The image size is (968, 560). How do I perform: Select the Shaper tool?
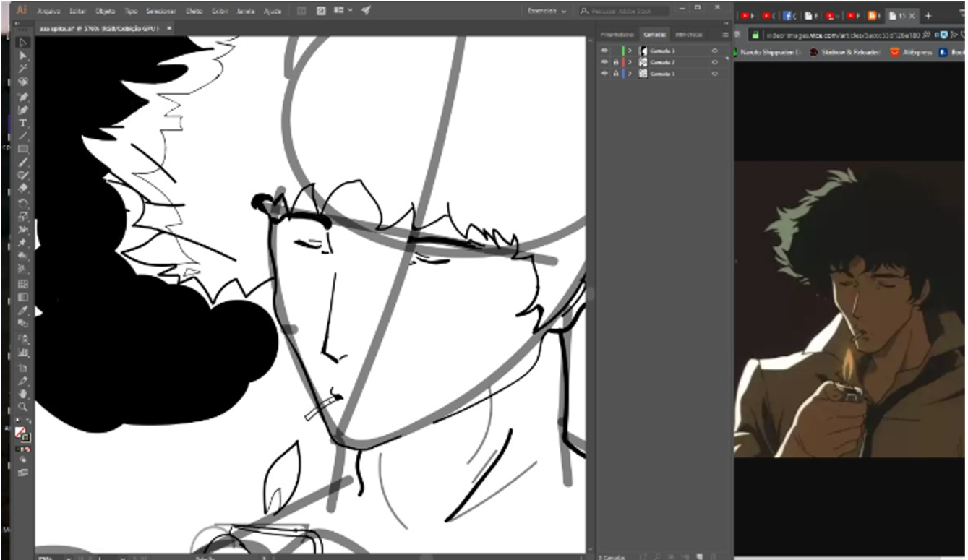[23, 176]
